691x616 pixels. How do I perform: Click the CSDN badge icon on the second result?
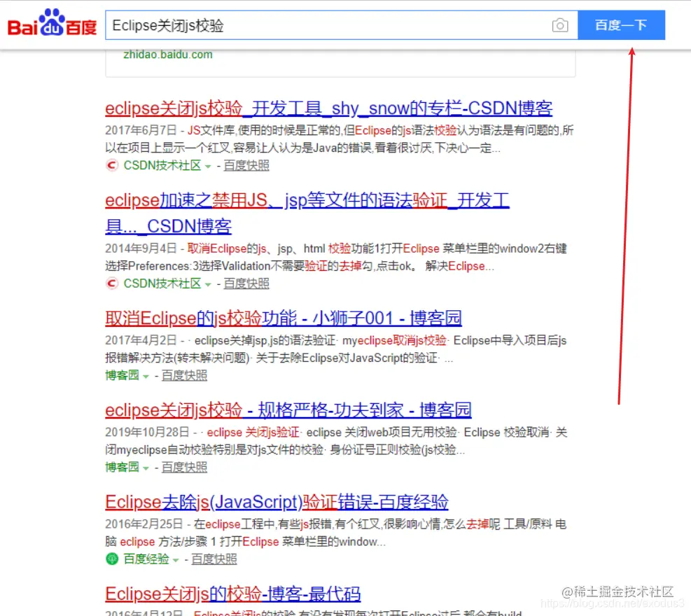click(111, 285)
